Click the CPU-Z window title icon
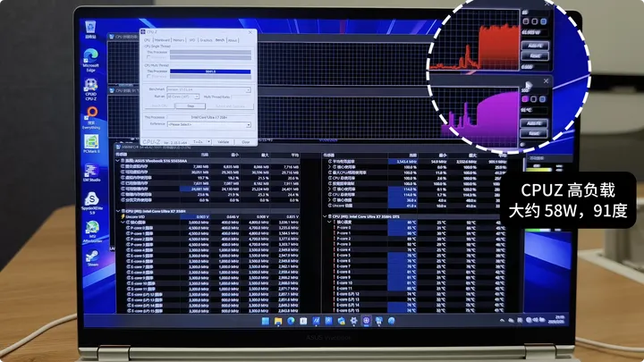Image resolution: width=644 pixels, height=362 pixels. pyautogui.click(x=143, y=31)
